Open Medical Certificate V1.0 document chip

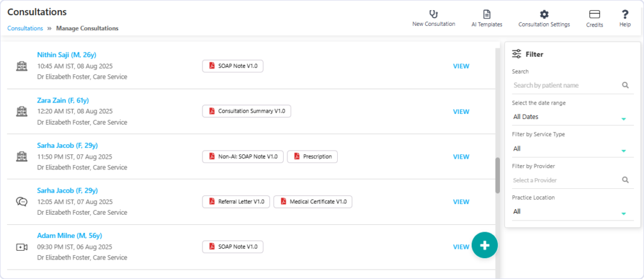coord(313,202)
